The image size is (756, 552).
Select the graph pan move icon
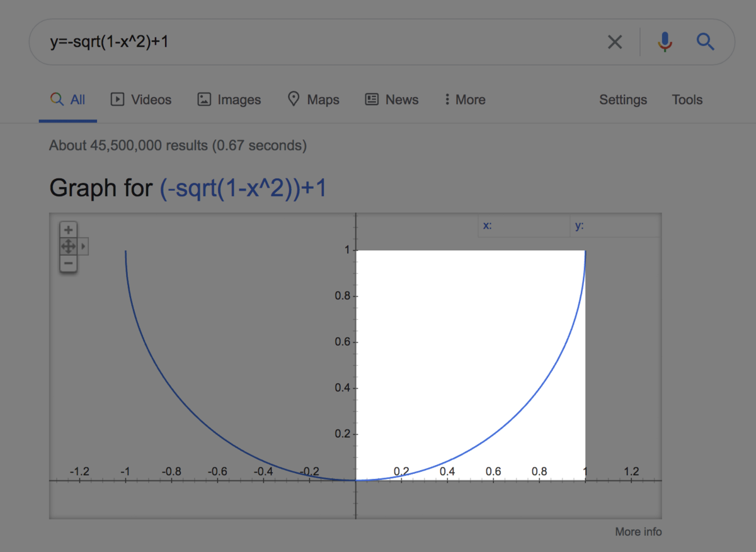click(x=69, y=246)
